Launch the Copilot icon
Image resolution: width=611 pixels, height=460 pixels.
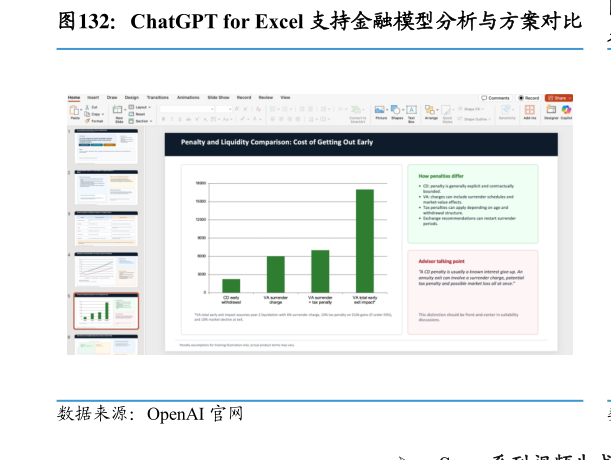point(566,112)
